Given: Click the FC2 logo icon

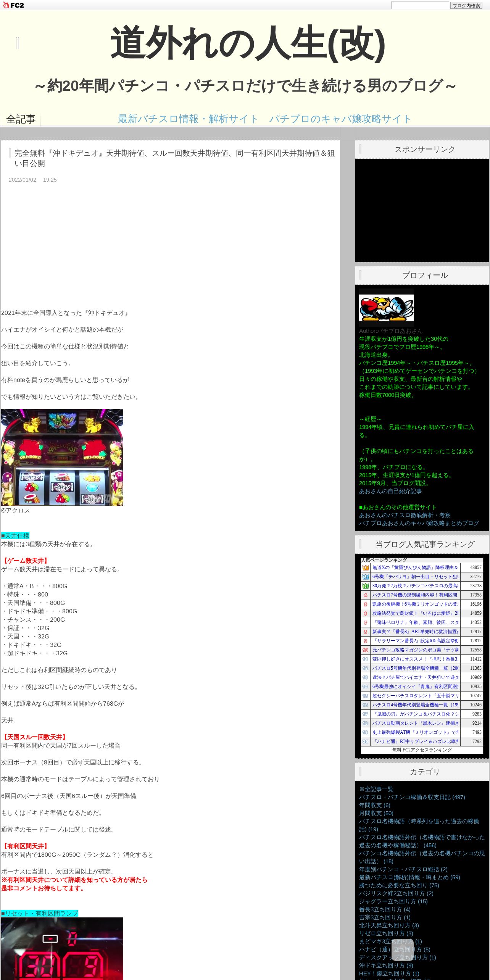Looking at the screenshot, I should pyautogui.click(x=13, y=5).
